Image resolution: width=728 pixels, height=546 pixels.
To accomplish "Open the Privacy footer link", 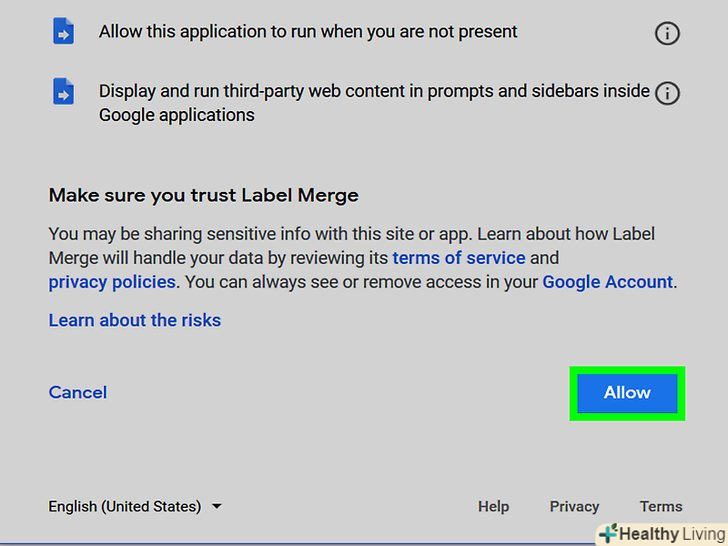I will coord(574,506).
